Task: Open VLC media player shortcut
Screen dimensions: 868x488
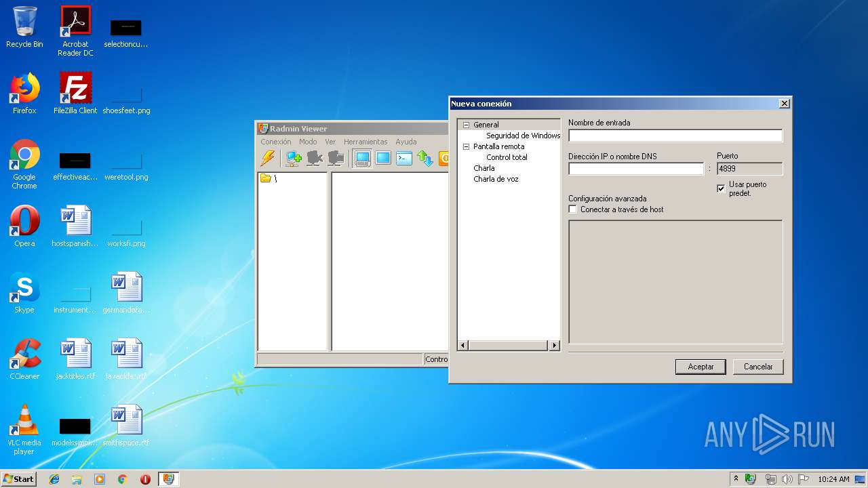Action: (24, 430)
